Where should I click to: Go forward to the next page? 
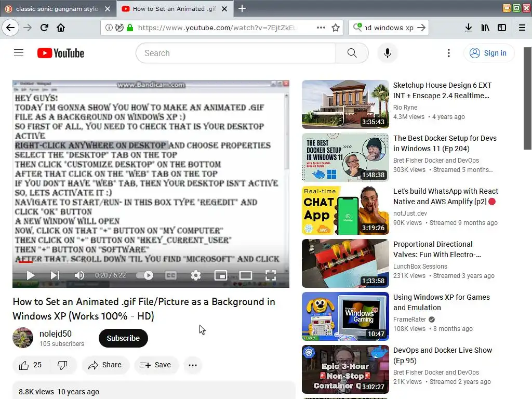coord(28,28)
